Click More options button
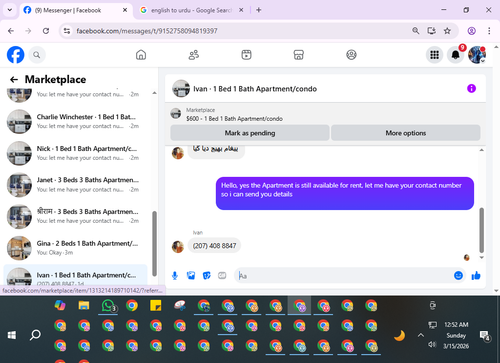This screenshot has width=500, height=363. (406, 133)
